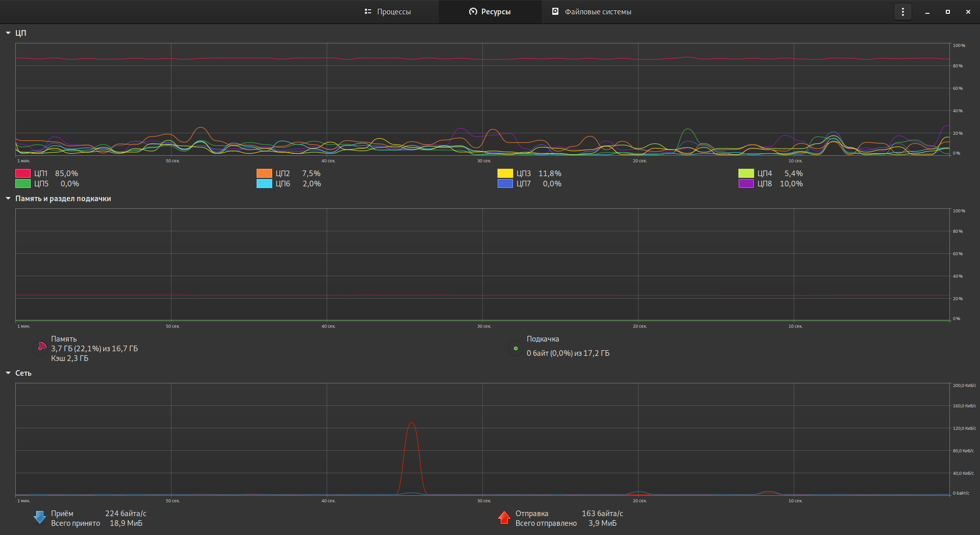
Task: Click the ЦП1 red line in CPU graph
Action: tap(482, 59)
